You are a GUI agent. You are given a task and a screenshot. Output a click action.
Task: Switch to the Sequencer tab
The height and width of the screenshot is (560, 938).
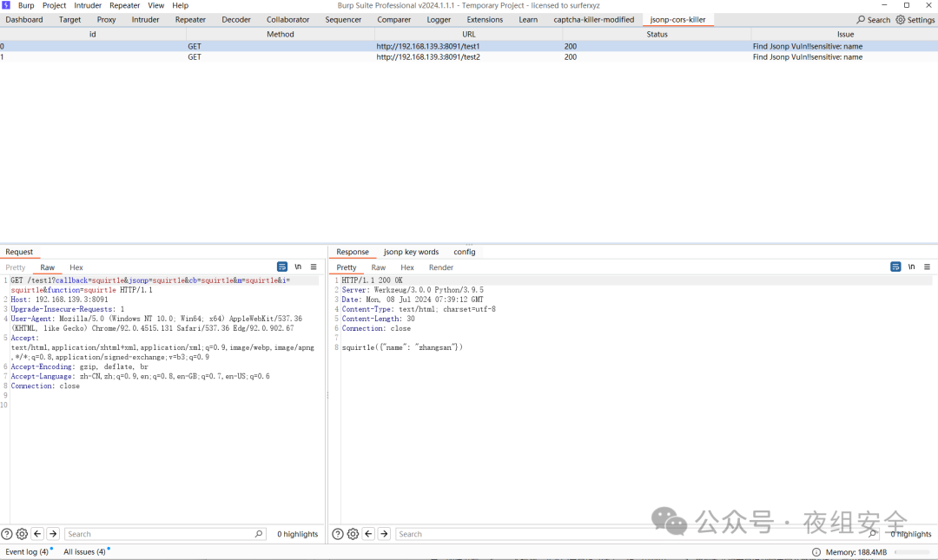point(343,20)
